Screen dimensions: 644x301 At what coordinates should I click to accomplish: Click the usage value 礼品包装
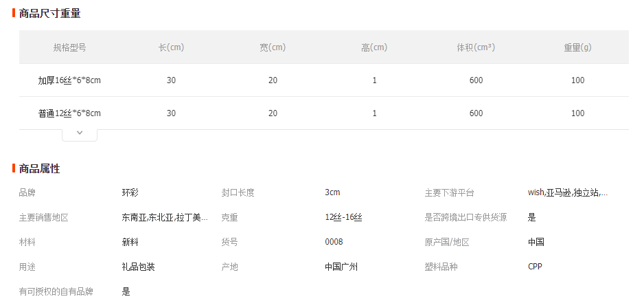click(x=138, y=267)
